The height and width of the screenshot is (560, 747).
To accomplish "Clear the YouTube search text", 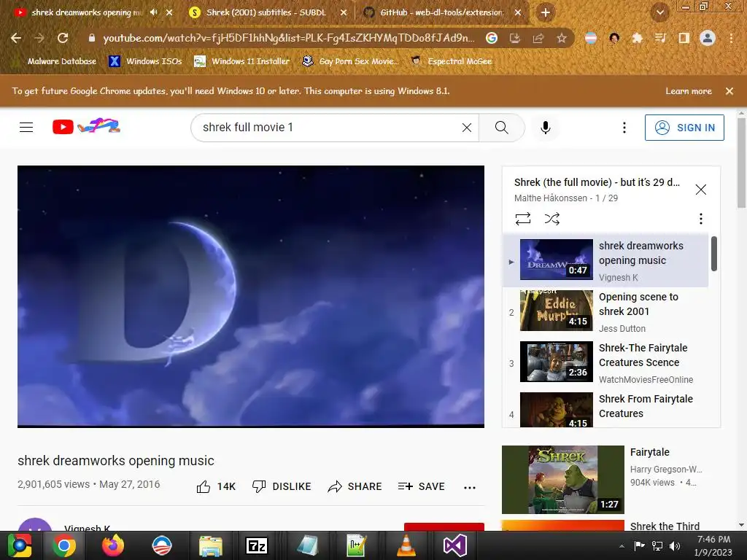I will (467, 127).
